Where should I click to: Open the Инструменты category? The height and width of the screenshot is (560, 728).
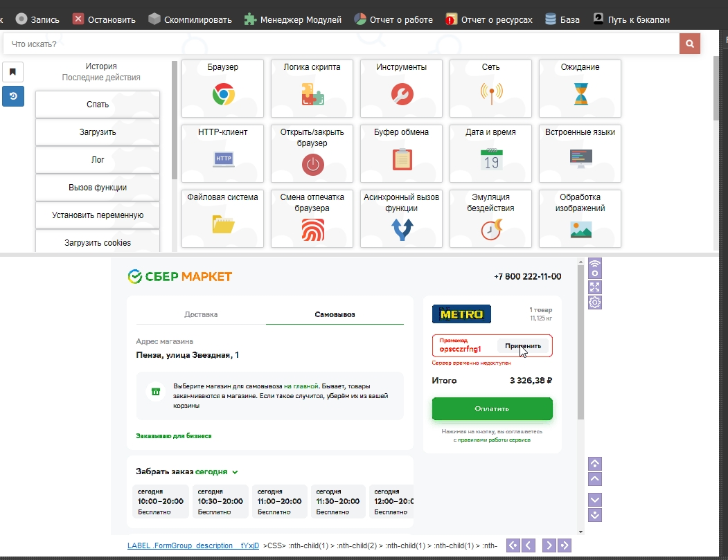pyautogui.click(x=401, y=88)
